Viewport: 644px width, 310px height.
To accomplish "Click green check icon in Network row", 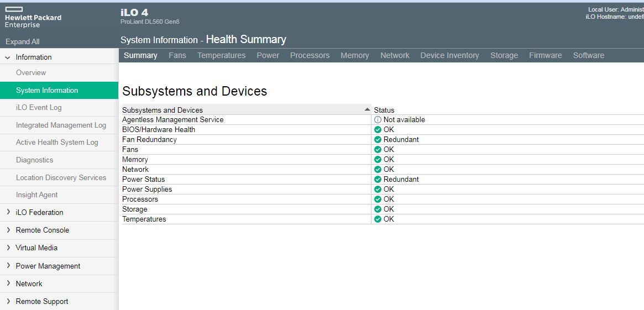I will pos(378,169).
